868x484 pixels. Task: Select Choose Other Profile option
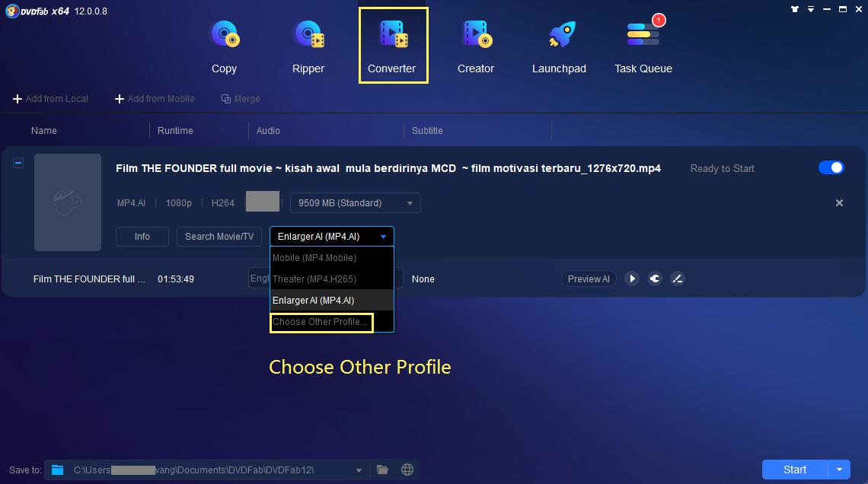(x=321, y=322)
